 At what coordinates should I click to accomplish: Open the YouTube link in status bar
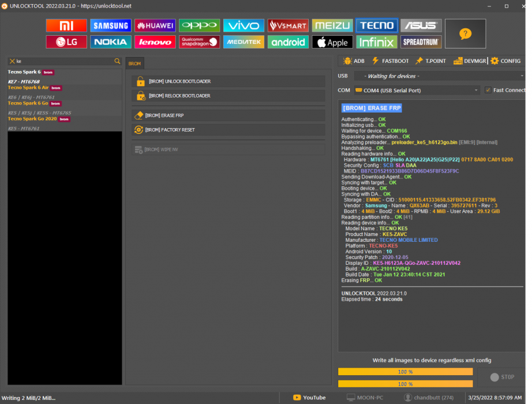pos(309,398)
